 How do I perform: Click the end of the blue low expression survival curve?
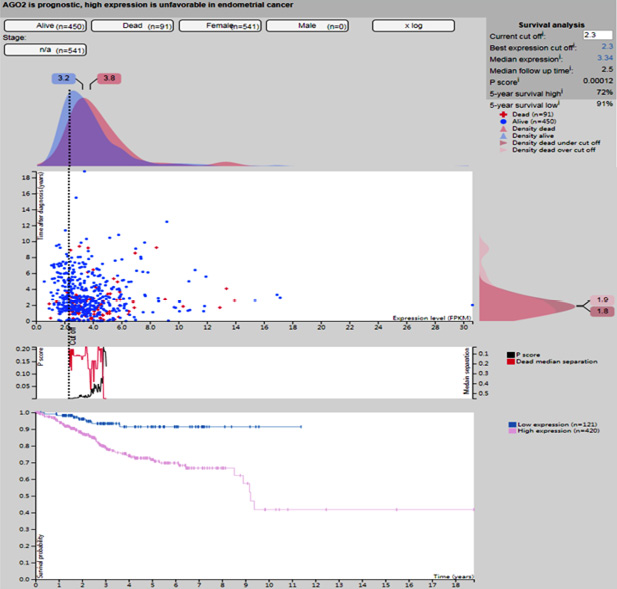(301, 427)
